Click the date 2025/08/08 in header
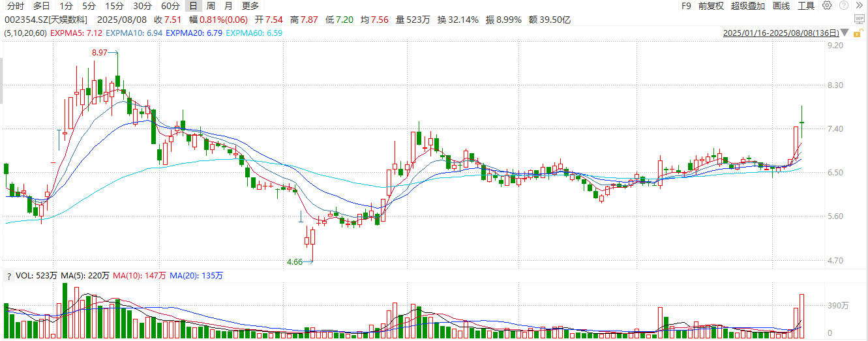868x341 pixels. tap(122, 20)
